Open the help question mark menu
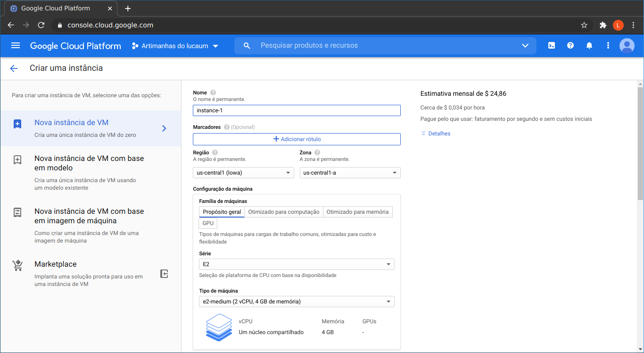The width and height of the screenshot is (644, 353). pyautogui.click(x=570, y=46)
